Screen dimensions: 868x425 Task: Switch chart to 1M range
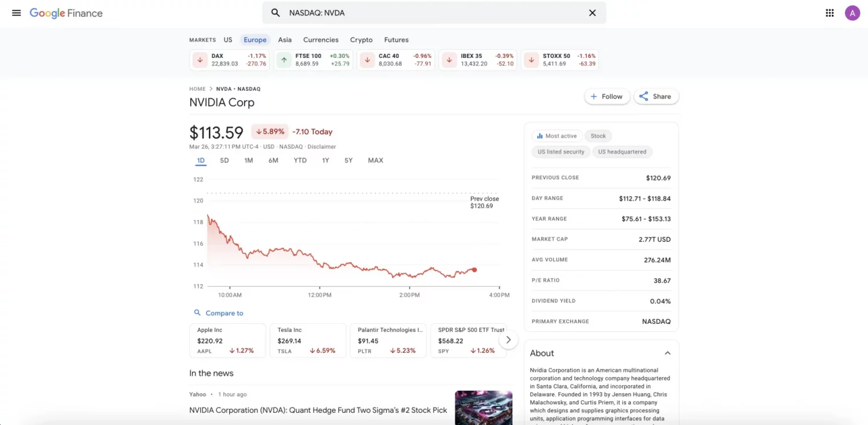(x=248, y=160)
